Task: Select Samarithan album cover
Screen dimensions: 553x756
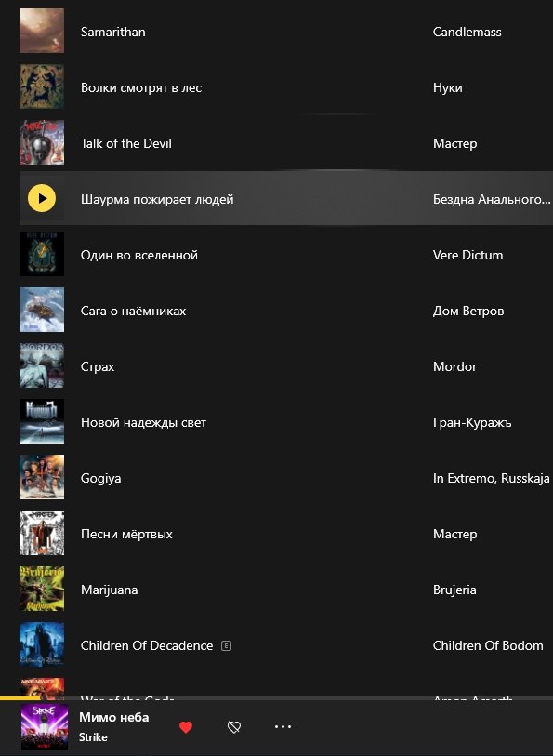Action: [x=42, y=31]
